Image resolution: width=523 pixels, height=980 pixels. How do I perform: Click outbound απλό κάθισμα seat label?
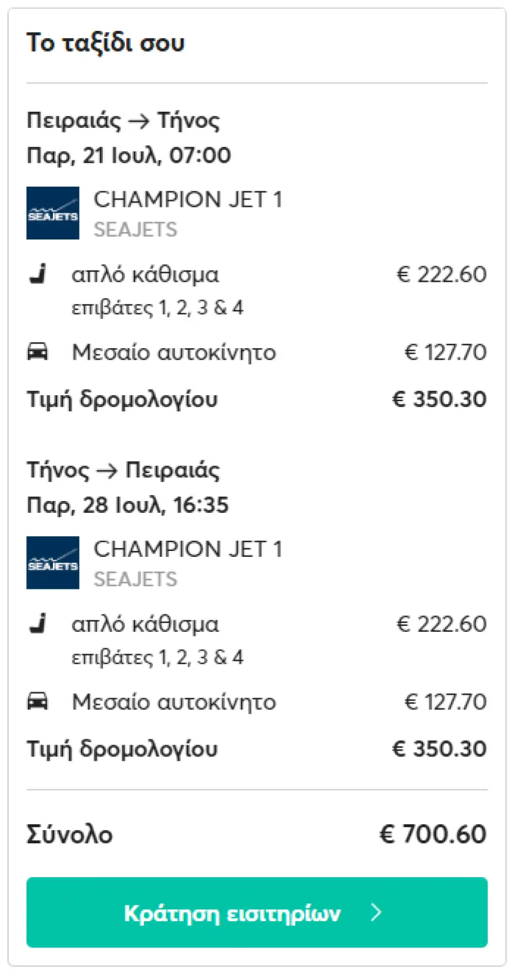coord(145,275)
